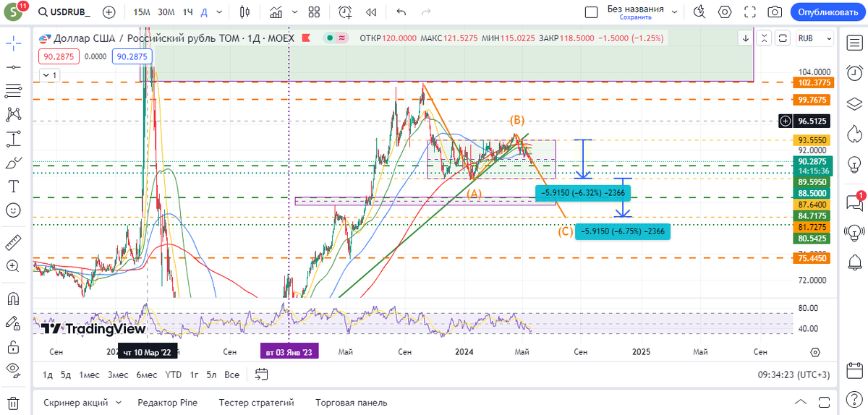Select the ruler measure tool
This screenshot has width=868, height=415.
click(13, 242)
